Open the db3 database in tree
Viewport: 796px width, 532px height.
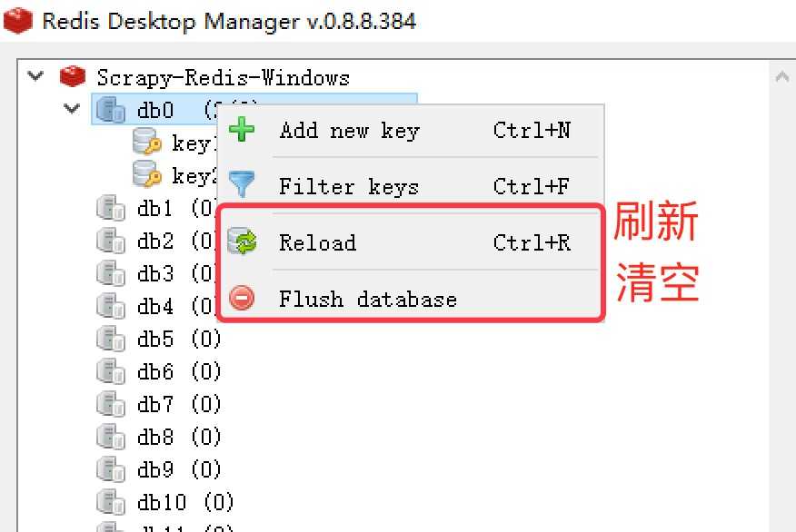tap(156, 274)
